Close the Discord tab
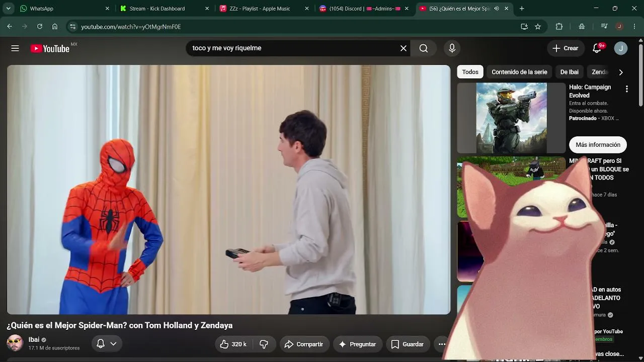 click(x=407, y=9)
